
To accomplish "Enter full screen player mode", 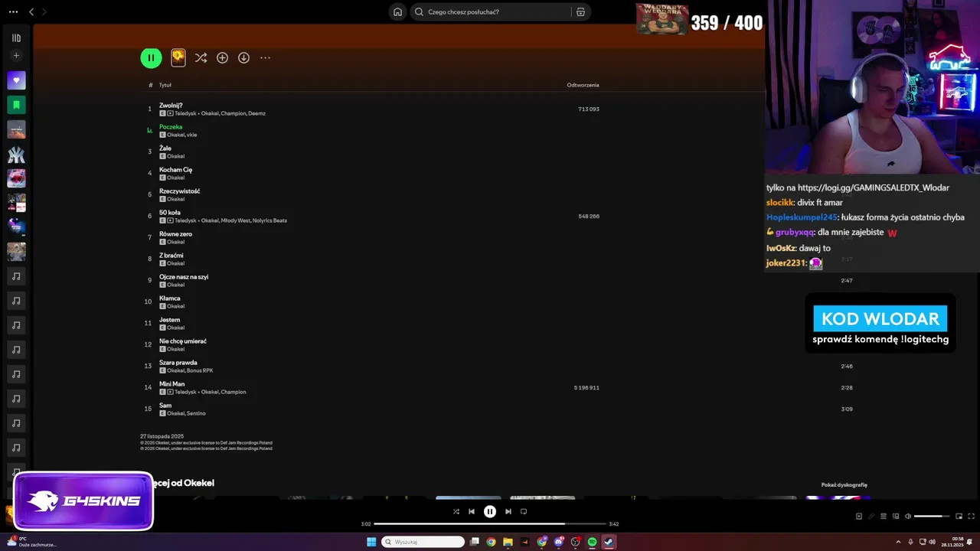I will tap(971, 516).
